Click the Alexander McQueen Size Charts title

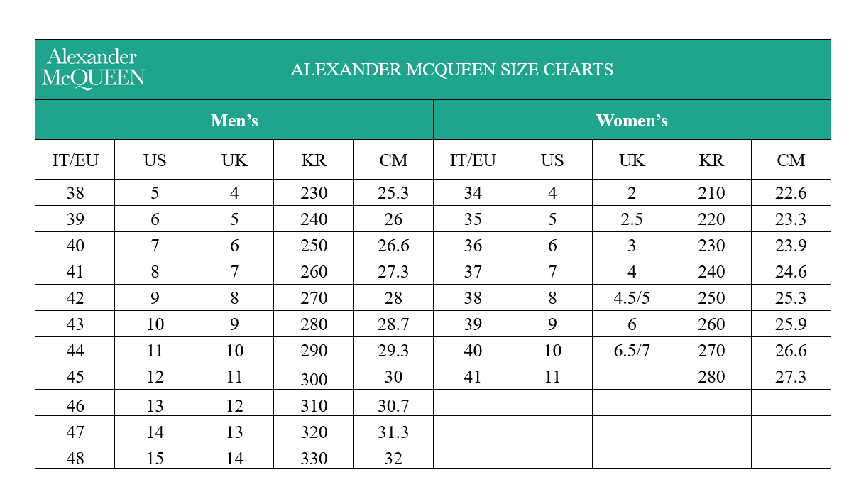[452, 70]
